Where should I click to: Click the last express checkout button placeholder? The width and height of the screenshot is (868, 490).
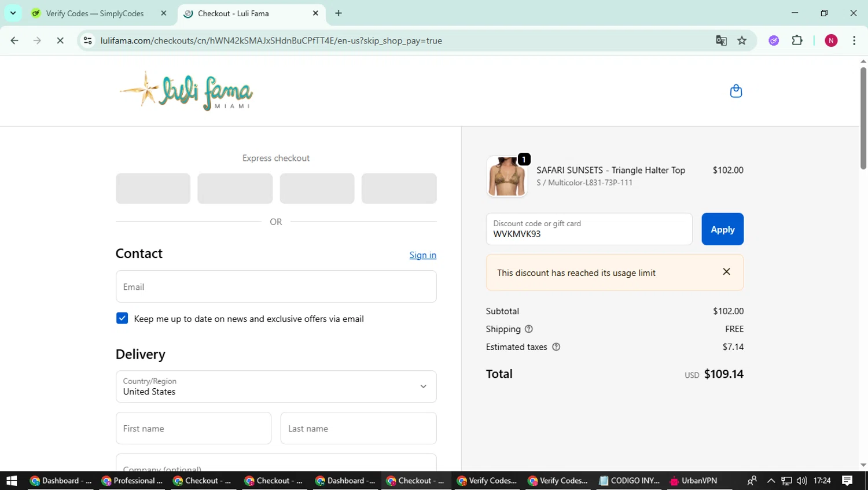pos(399,189)
